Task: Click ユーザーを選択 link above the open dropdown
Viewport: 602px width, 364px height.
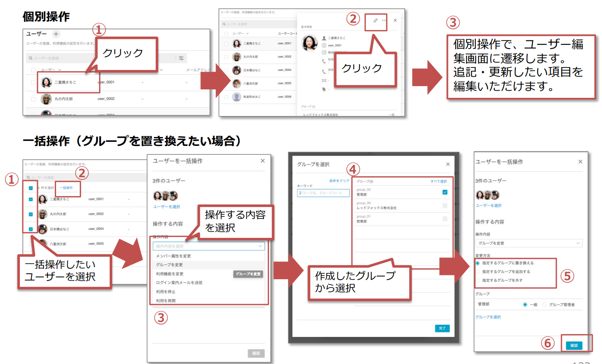Action: pos(167,207)
